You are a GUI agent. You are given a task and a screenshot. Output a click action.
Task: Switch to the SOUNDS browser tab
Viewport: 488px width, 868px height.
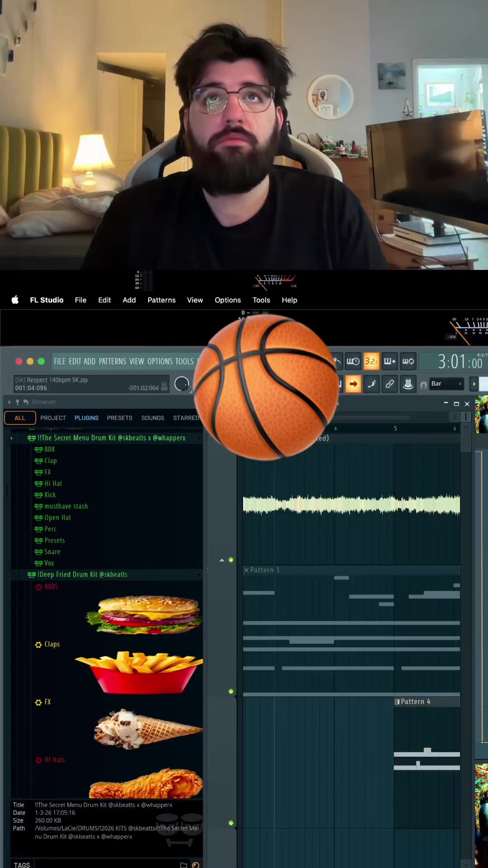[x=153, y=418]
